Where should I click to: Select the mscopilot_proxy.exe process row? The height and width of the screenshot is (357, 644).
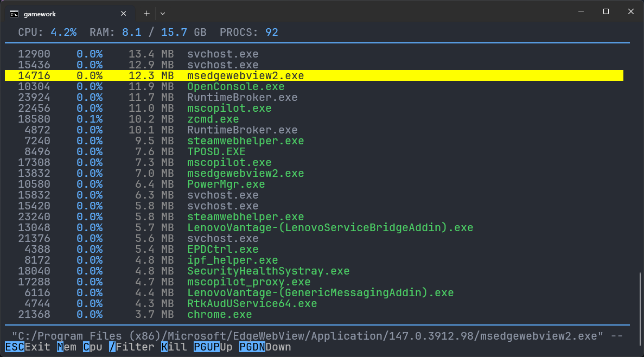click(314, 282)
